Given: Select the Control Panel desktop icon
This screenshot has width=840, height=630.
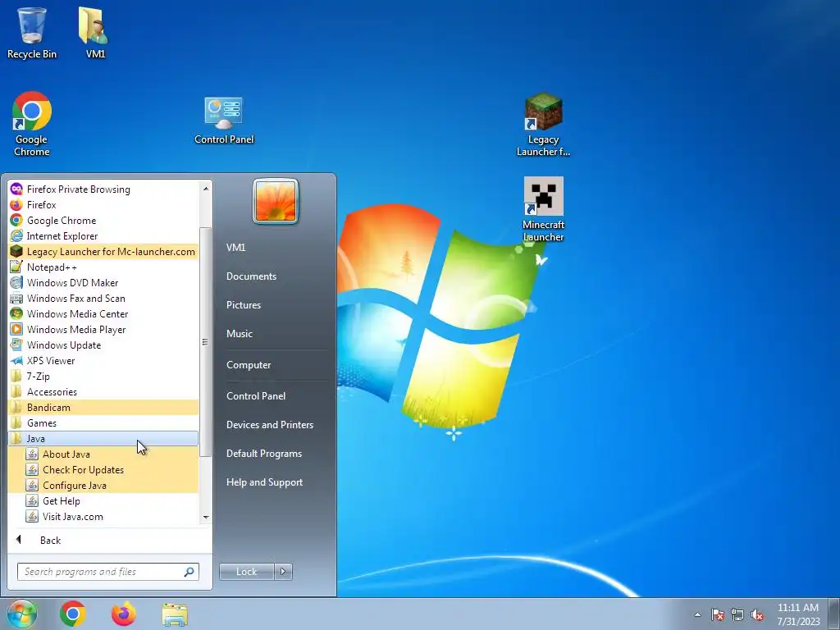Looking at the screenshot, I should pyautogui.click(x=224, y=121).
